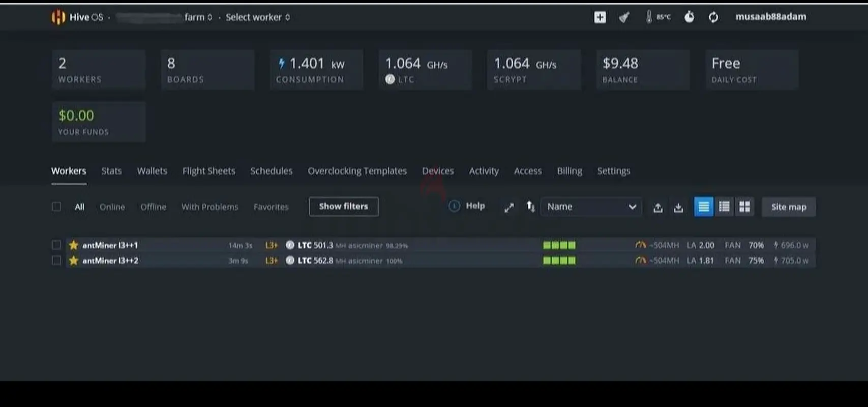The image size is (868, 407).
Task: Click the Hive OS logo icon
Action: [58, 17]
